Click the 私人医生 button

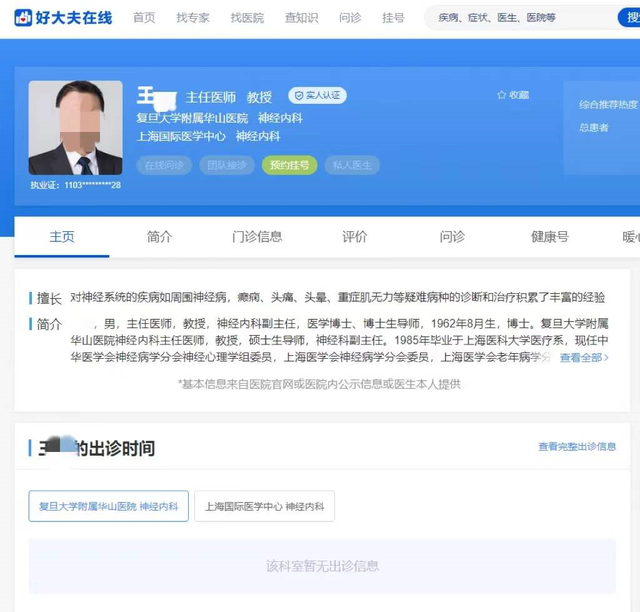(352, 165)
